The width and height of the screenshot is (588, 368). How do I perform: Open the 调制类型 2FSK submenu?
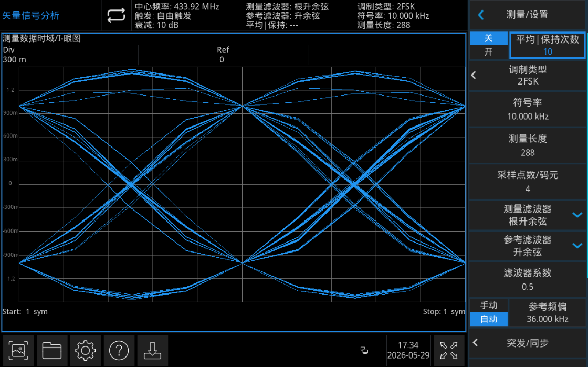(x=527, y=76)
